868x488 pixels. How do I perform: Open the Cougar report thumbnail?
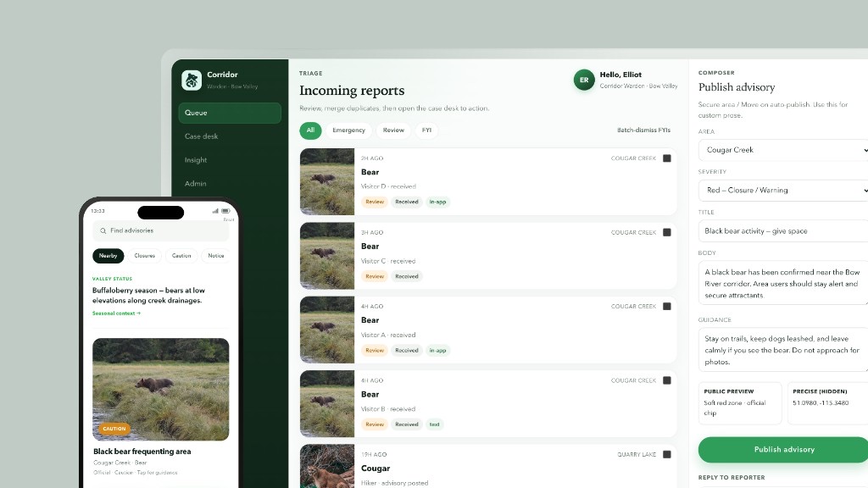point(327,467)
